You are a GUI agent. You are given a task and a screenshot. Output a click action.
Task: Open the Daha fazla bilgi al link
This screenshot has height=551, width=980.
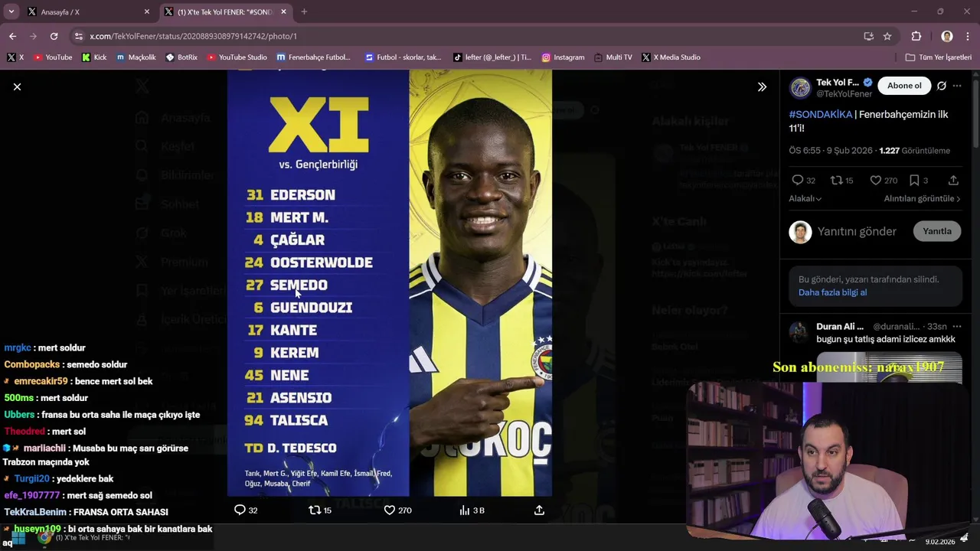point(832,292)
